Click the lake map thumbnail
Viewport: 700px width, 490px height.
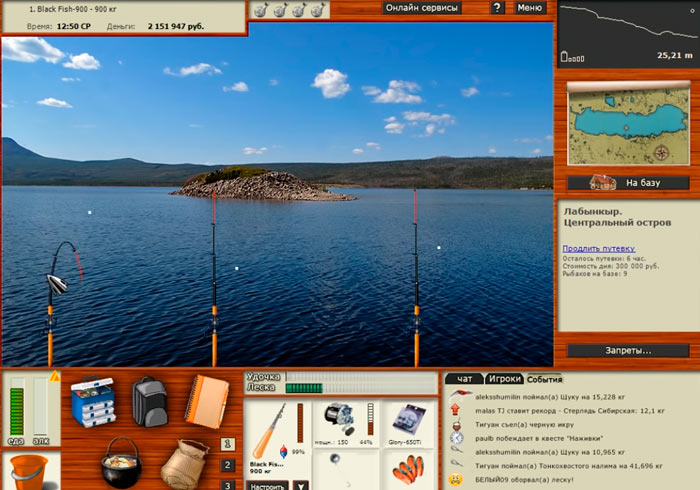tap(626, 123)
